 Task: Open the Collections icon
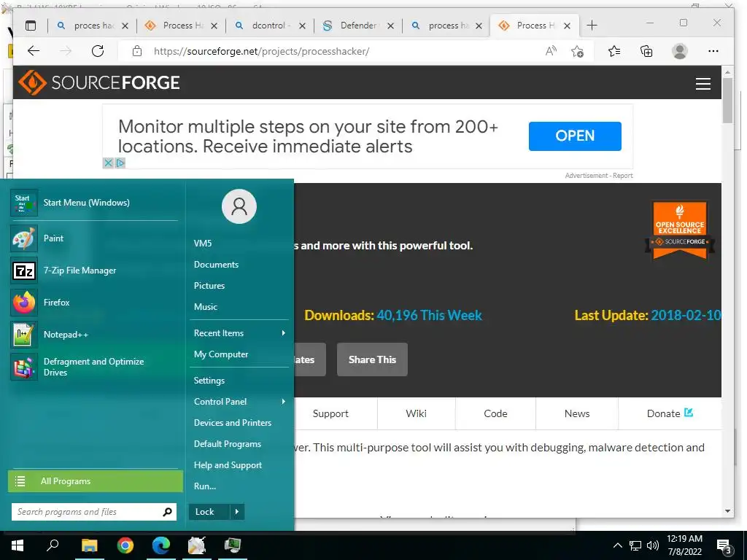tap(646, 51)
